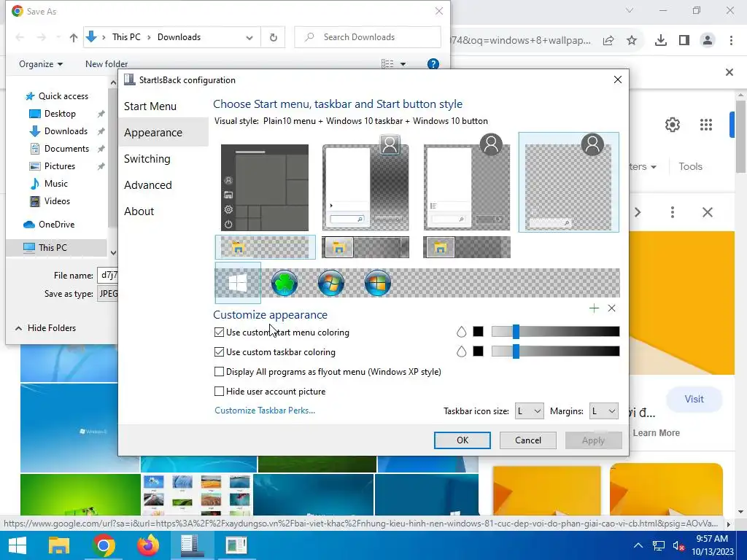The height and width of the screenshot is (560, 747).
Task: Go up one folder level in Save As
Action: (x=74, y=38)
